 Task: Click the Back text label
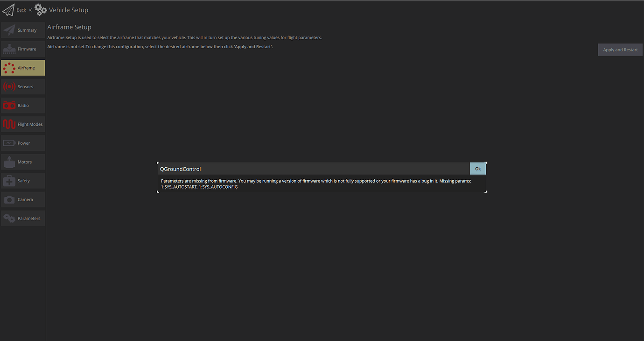pos(21,10)
